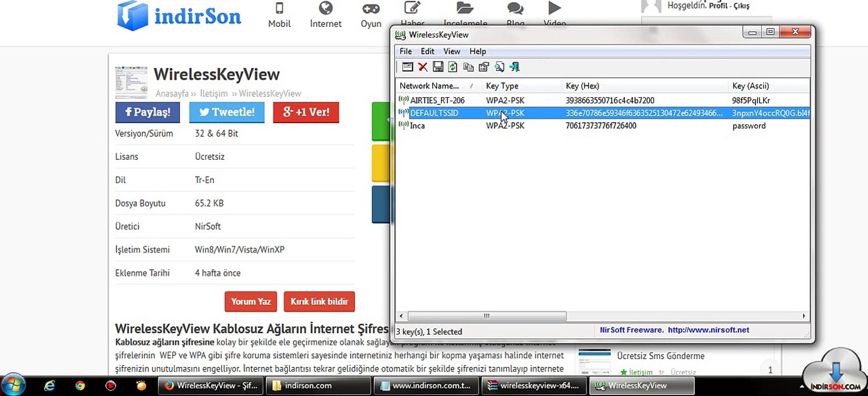The image size is (868, 396).
Task: Open Mobil category on indirSon site
Action: (x=279, y=15)
